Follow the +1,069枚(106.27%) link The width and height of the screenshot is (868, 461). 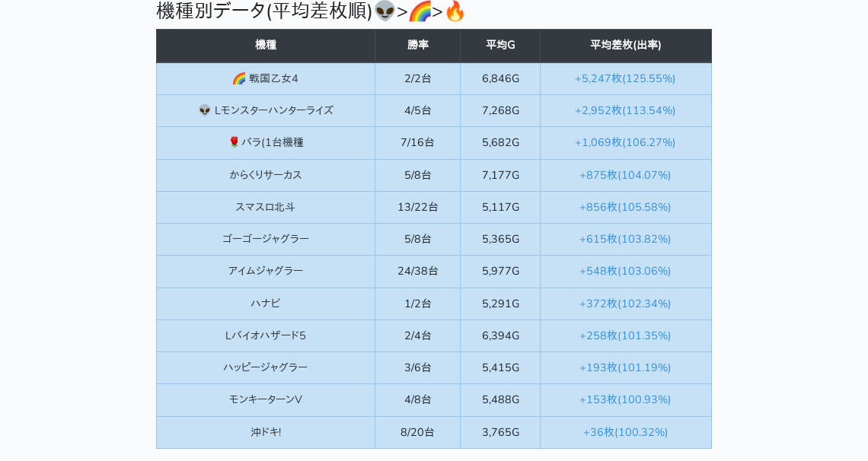(625, 142)
